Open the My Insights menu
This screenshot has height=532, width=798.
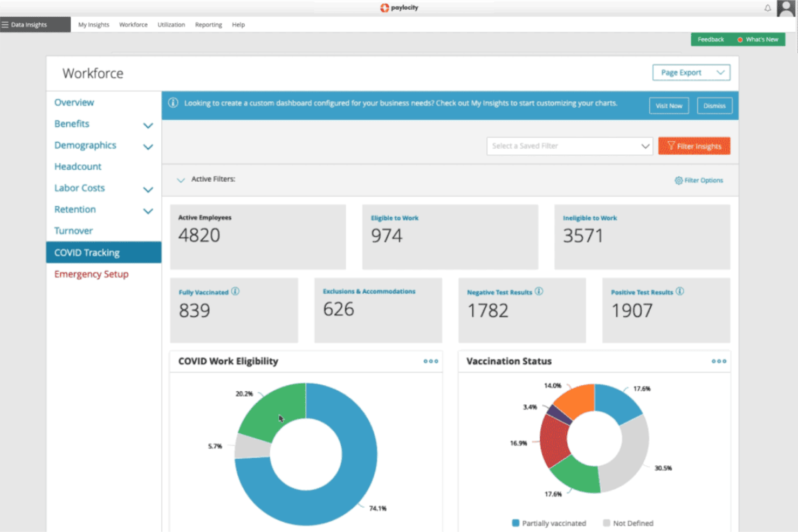(93, 25)
